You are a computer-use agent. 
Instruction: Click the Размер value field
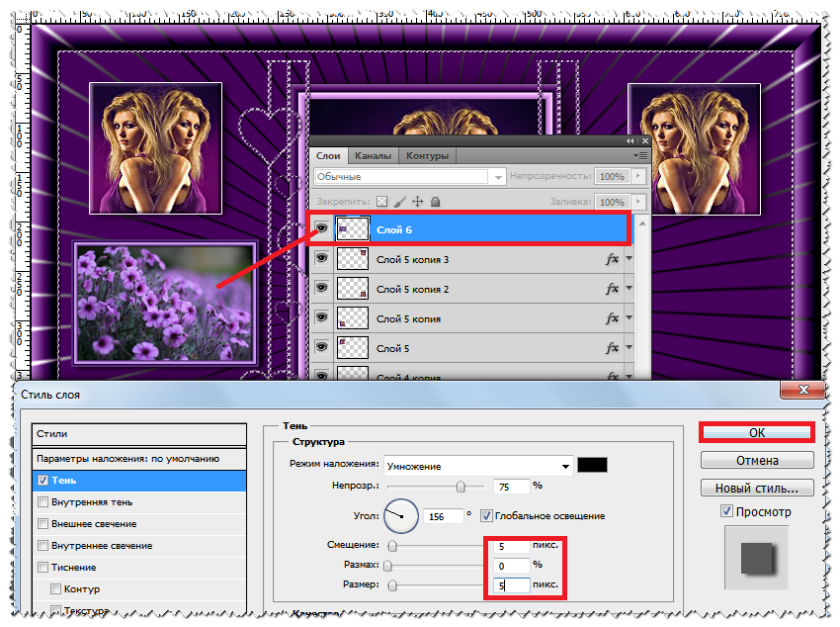click(x=512, y=585)
